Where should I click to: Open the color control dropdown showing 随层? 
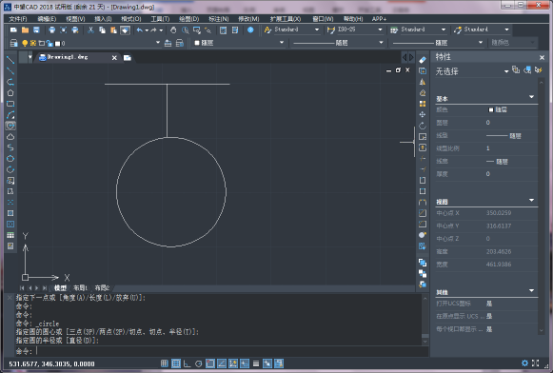pyautogui.click(x=239, y=43)
